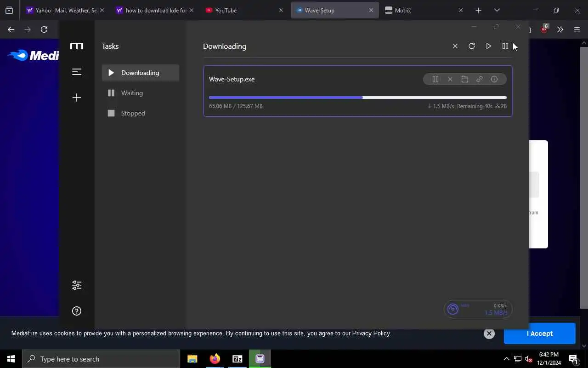Open Firefox from the taskbar
The image size is (588, 368).
point(215,359)
